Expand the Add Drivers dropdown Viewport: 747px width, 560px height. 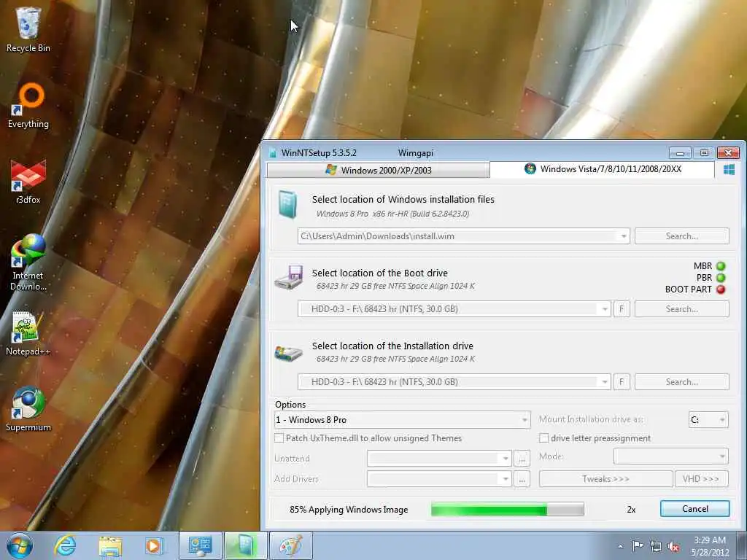505,479
